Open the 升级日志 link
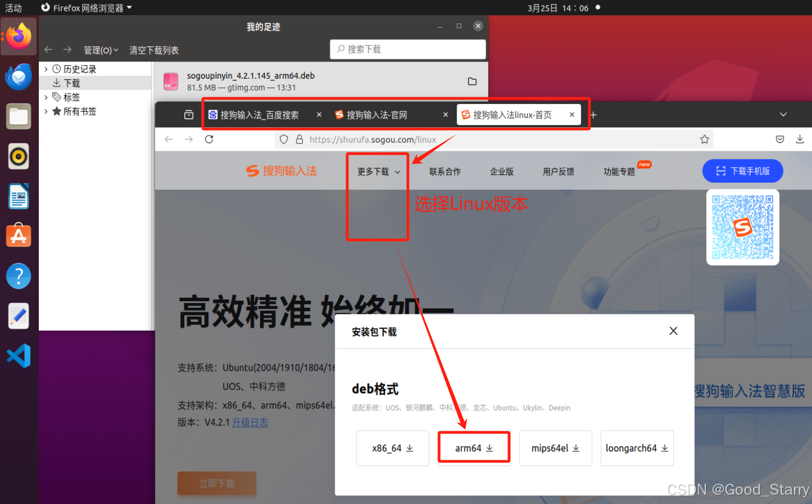The height and width of the screenshot is (504, 812). tap(250, 423)
